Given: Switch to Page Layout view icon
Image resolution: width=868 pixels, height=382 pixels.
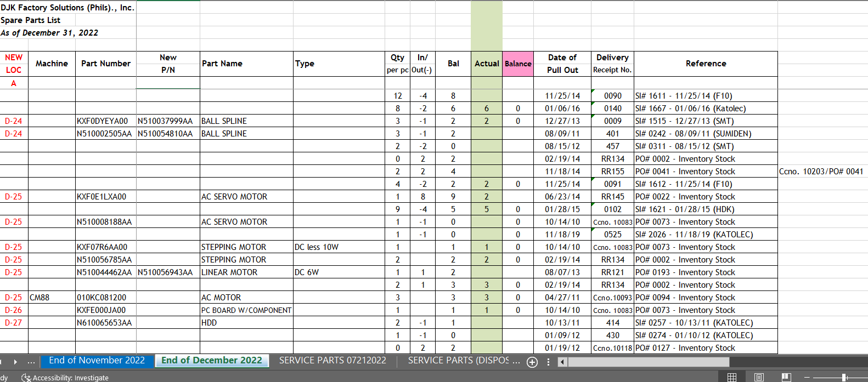Looking at the screenshot, I should pos(759,377).
